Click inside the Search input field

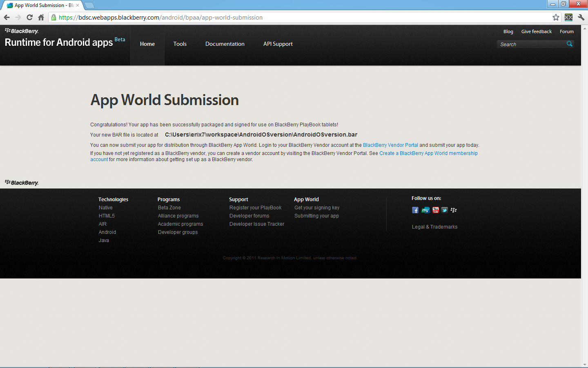[532, 44]
